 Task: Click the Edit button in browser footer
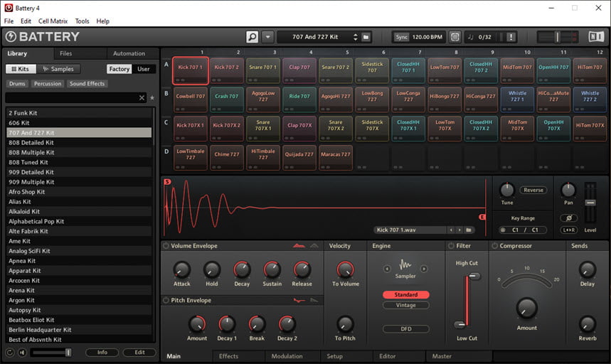point(139,353)
